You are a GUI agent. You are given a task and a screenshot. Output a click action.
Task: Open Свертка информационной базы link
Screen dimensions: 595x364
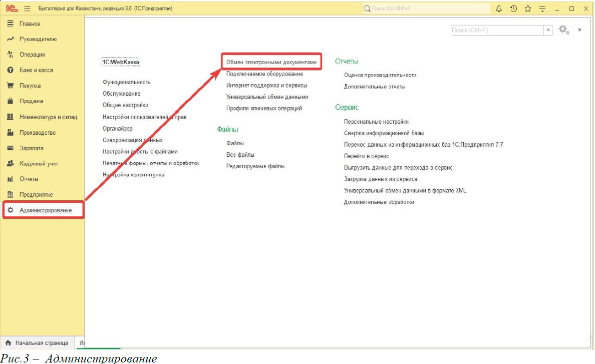(x=384, y=133)
